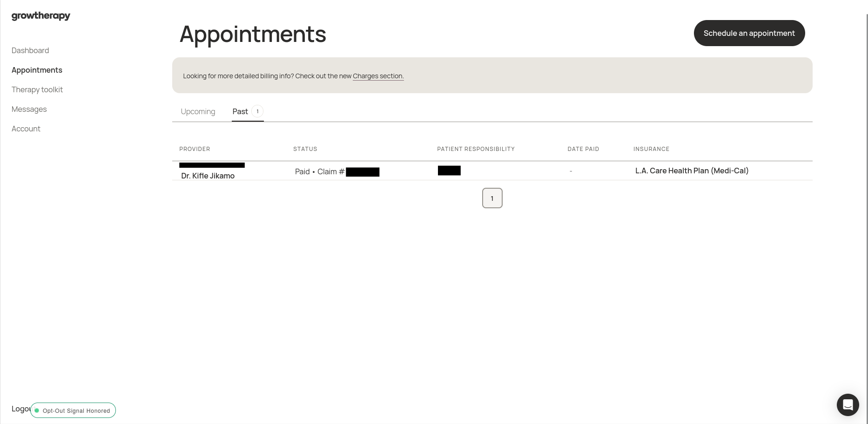868x424 pixels.
Task: Follow the Charges section link
Action: coord(378,76)
